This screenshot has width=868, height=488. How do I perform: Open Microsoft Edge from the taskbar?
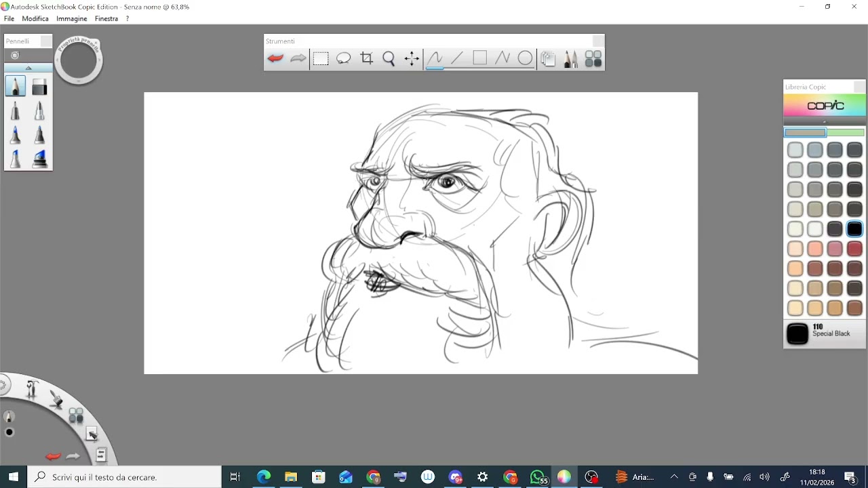tap(264, 477)
